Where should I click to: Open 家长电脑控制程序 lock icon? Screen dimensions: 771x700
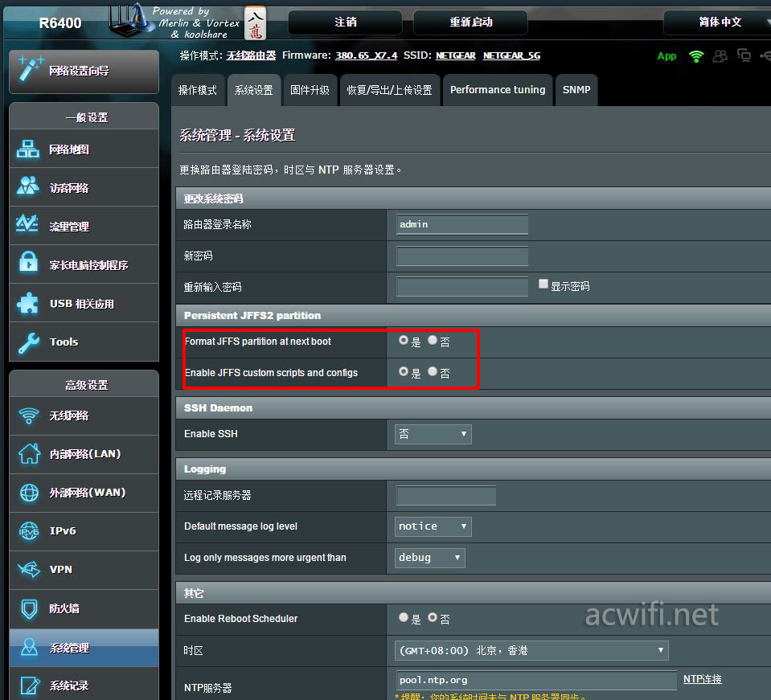[x=28, y=262]
